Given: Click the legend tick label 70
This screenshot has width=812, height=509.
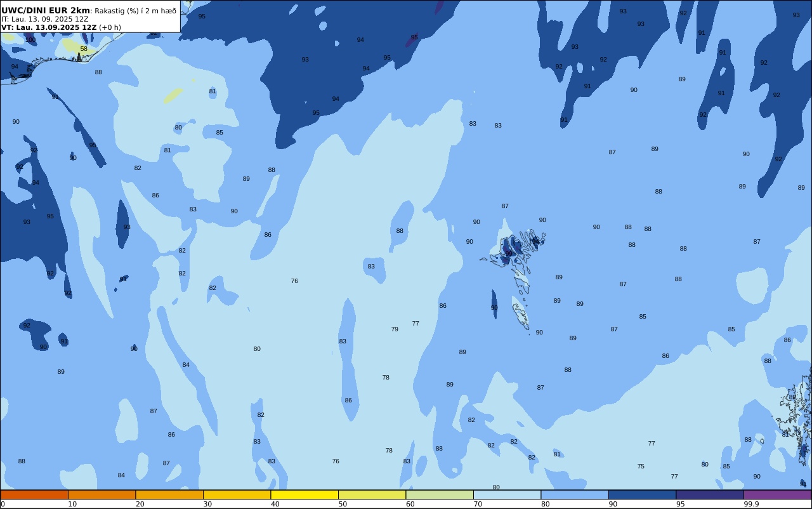Looking at the screenshot, I should click(478, 504).
